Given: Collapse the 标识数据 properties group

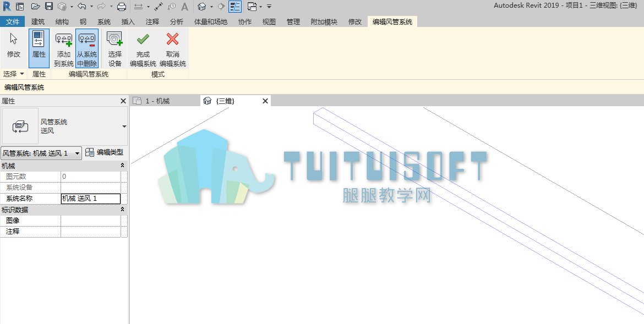Looking at the screenshot, I should tap(122, 210).
